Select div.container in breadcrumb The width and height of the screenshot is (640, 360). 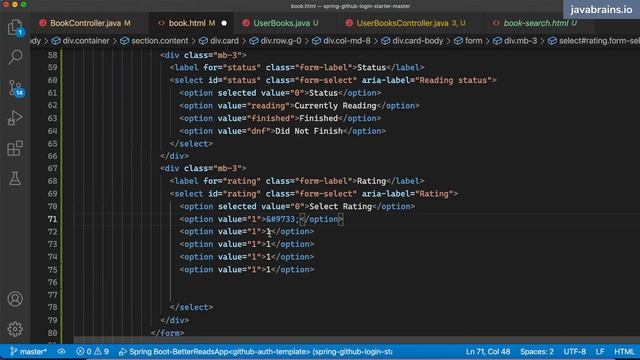coord(81,41)
